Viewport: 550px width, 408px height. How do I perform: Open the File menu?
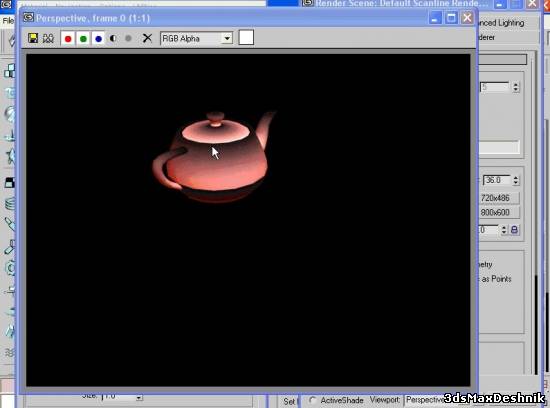[x=8, y=21]
